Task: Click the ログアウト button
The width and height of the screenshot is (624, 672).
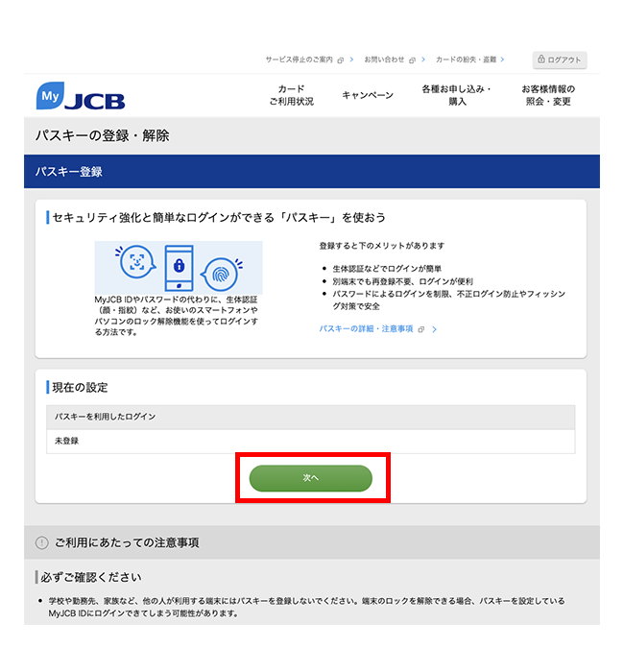Action: [560, 60]
